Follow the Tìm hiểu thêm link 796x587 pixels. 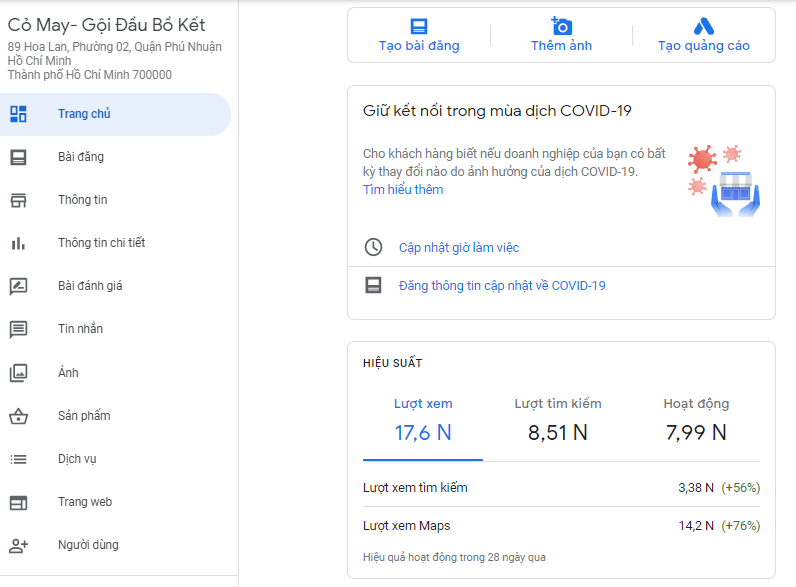pos(403,189)
